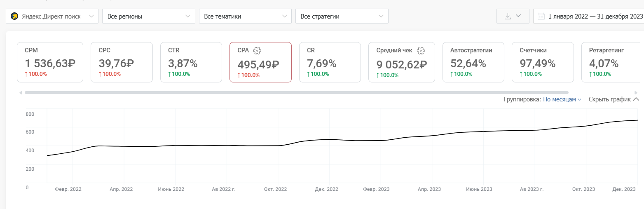Show the CR metric card
The height and width of the screenshot is (209, 644).
click(x=330, y=62)
